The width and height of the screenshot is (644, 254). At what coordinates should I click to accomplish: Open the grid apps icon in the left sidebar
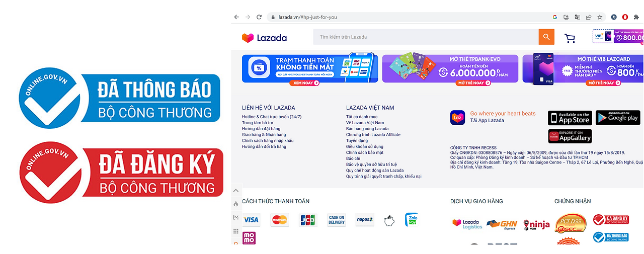(235, 231)
